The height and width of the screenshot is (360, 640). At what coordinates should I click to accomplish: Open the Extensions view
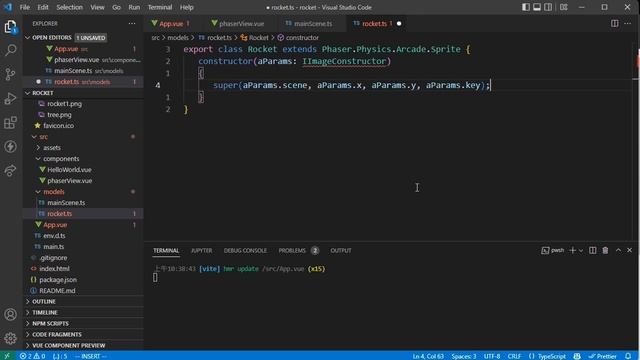tap(10, 122)
